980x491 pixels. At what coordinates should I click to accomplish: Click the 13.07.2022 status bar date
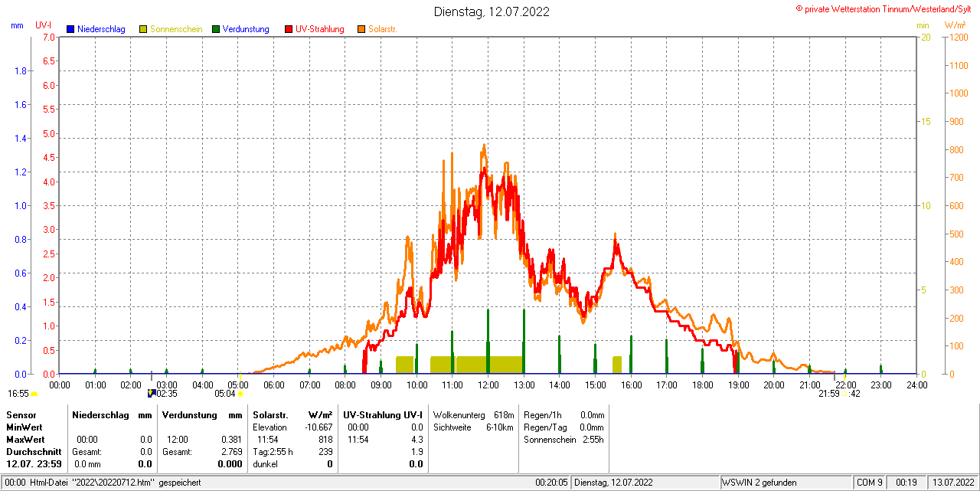pyautogui.click(x=952, y=483)
